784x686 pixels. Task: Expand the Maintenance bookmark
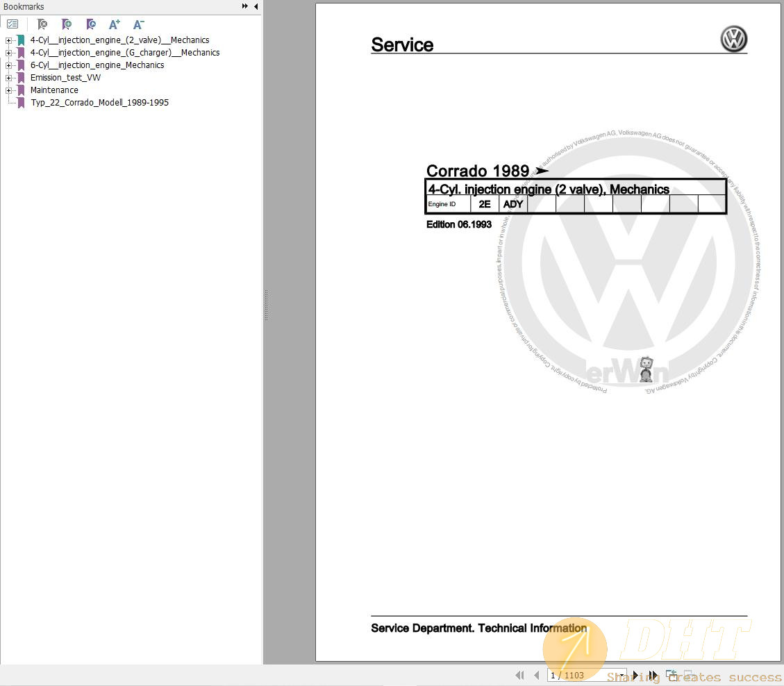click(x=8, y=90)
